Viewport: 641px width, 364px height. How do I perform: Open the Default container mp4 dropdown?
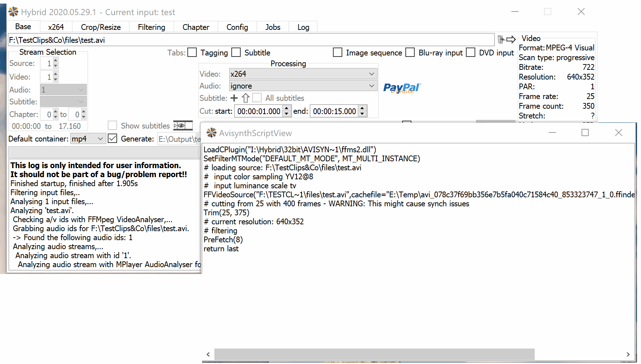pos(88,139)
